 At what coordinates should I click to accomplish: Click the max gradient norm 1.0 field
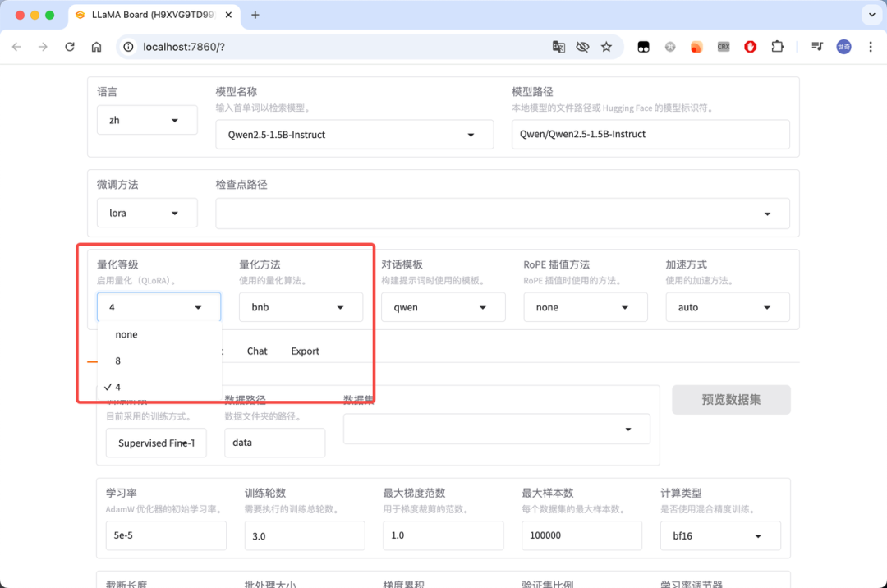(443, 535)
